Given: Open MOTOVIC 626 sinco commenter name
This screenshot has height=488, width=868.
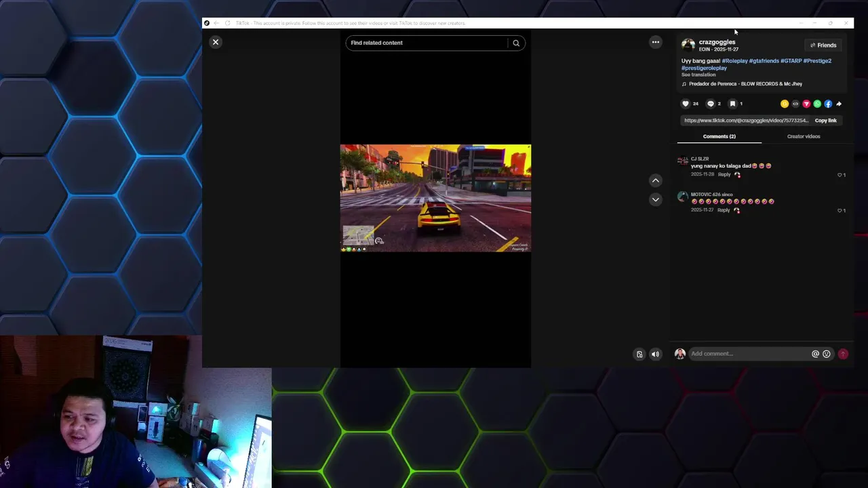Looking at the screenshot, I should pyautogui.click(x=711, y=195).
